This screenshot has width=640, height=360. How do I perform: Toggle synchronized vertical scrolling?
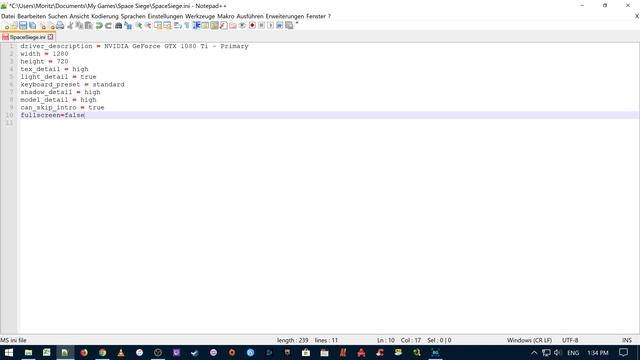click(x=158, y=26)
